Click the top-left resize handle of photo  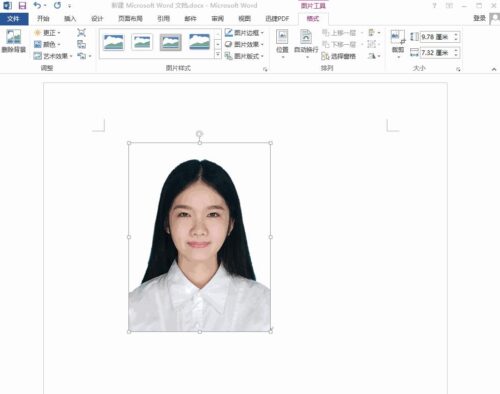click(129, 143)
